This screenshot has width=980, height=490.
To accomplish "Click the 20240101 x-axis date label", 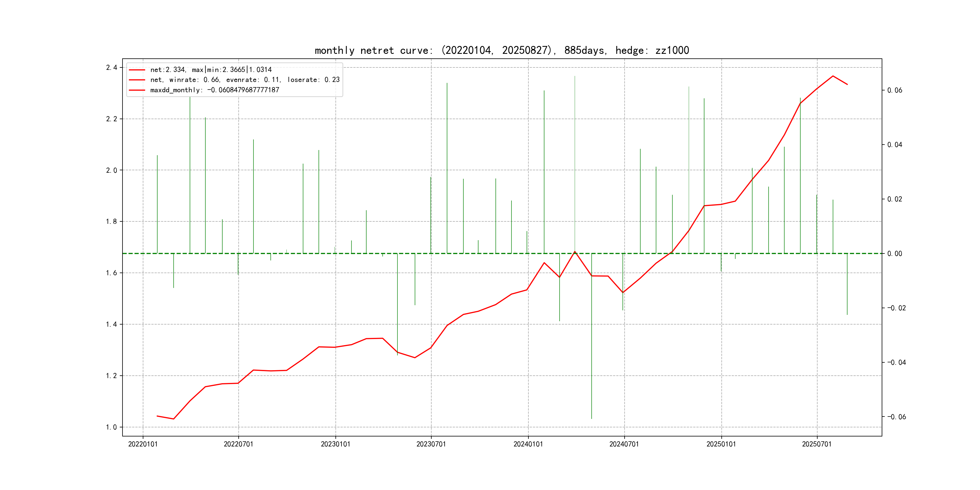I will (x=528, y=444).
